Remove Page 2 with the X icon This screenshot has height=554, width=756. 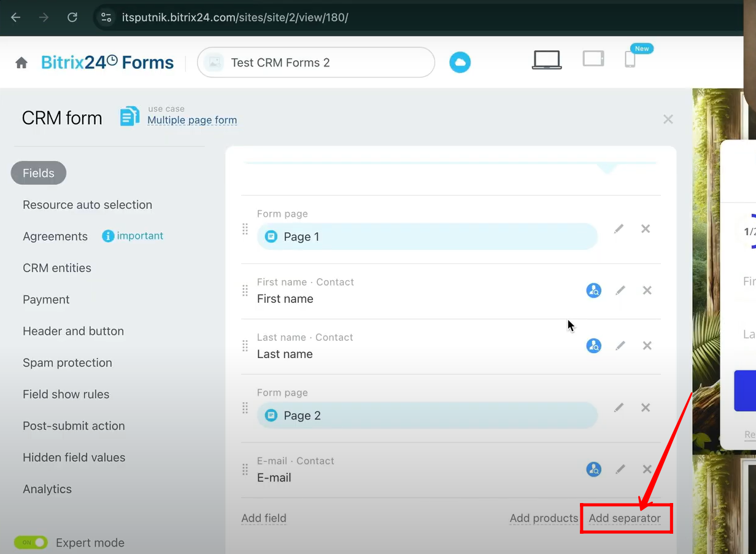pos(646,407)
